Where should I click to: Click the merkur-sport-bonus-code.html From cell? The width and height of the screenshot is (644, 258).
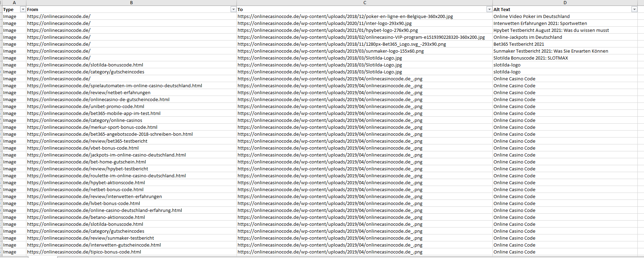(92, 127)
